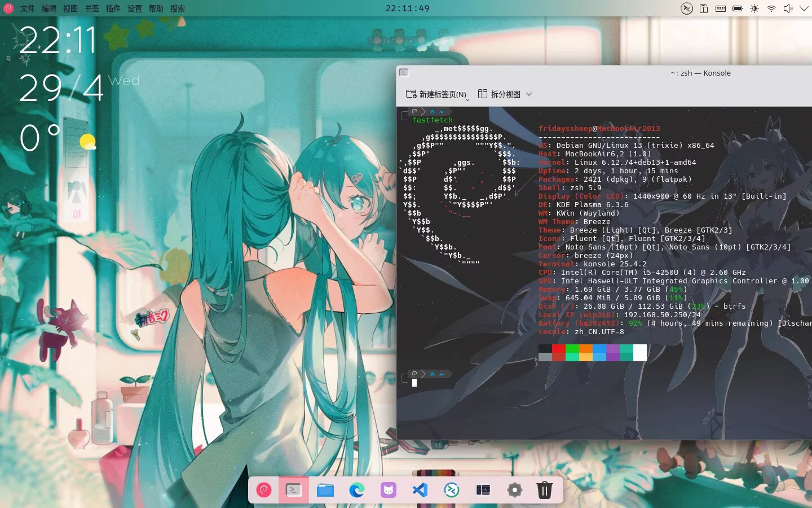Click the top panel clock 22:11:49
812x508 pixels.
click(407, 8)
